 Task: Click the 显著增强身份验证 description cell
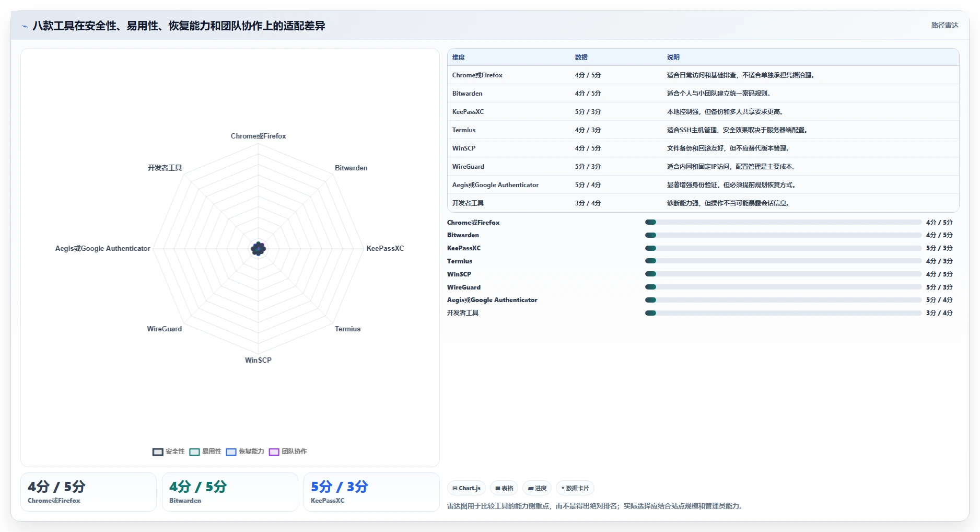731,185
